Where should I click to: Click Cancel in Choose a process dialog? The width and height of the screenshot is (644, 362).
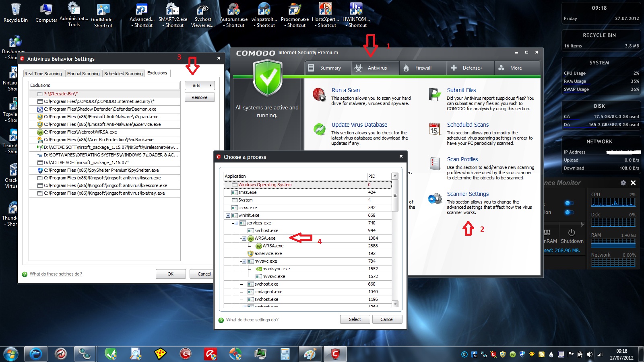pyautogui.click(x=387, y=319)
